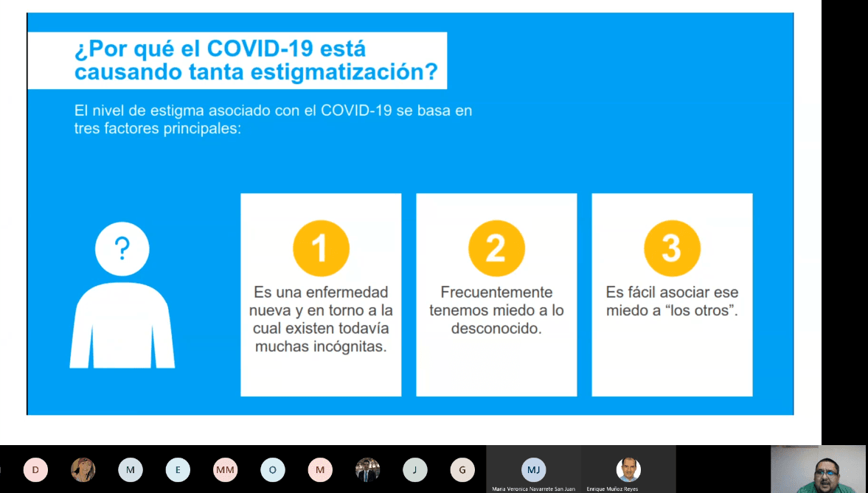Image resolution: width=868 pixels, height=493 pixels.
Task: Select the blue M avatar beside E
Action: (x=131, y=469)
